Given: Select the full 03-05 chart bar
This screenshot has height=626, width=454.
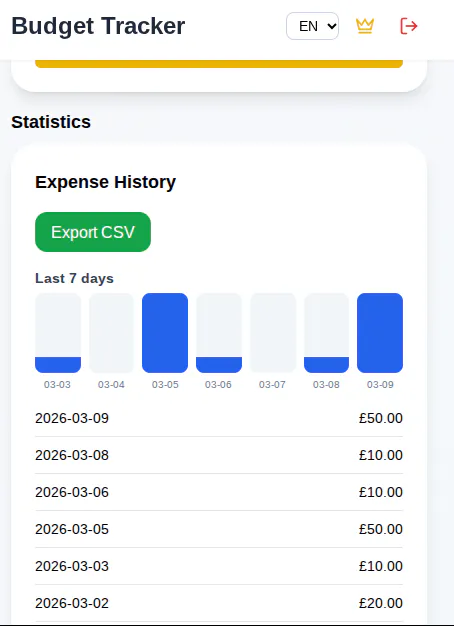Looking at the screenshot, I should (165, 333).
